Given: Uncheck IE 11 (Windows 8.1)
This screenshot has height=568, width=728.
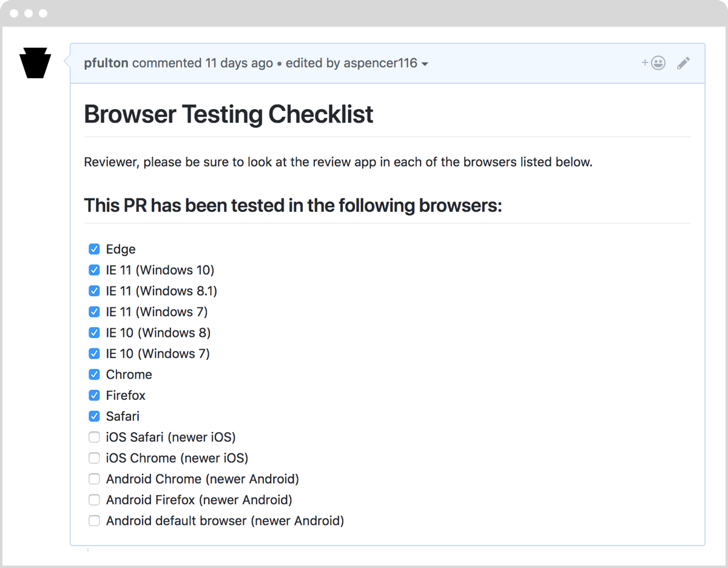Looking at the screenshot, I should (94, 291).
